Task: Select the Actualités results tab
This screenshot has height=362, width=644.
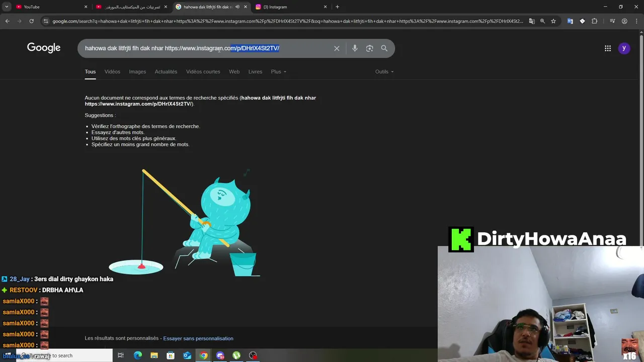Action: pos(166,72)
